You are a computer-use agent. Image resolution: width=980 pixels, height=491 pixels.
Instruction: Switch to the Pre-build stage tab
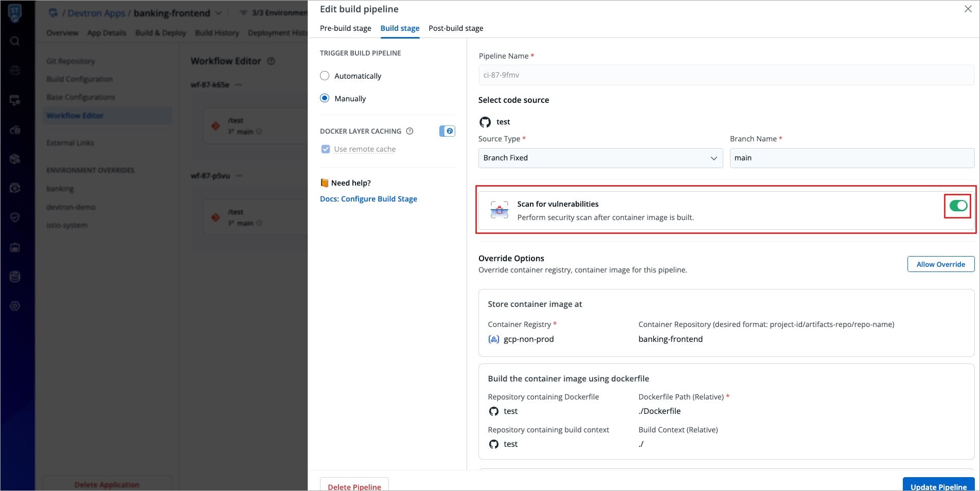coord(345,28)
